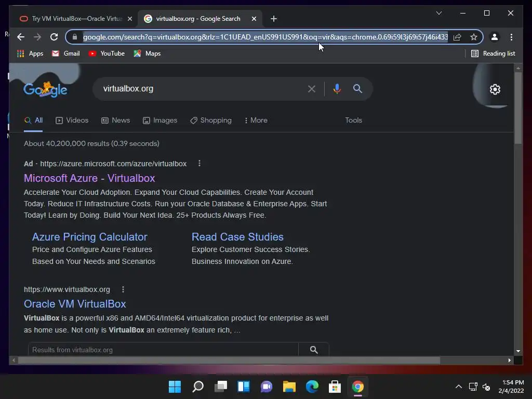
Task: View site information padlock icon
Action: click(x=75, y=37)
